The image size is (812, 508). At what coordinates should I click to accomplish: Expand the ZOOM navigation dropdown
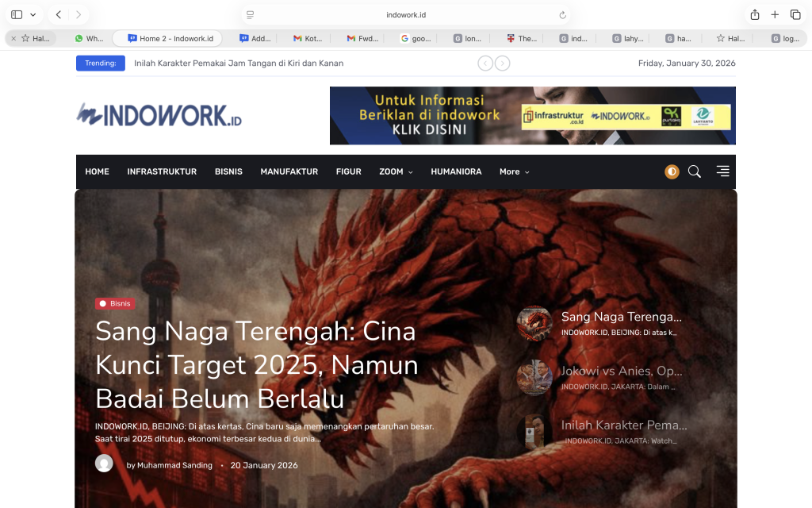(x=396, y=171)
